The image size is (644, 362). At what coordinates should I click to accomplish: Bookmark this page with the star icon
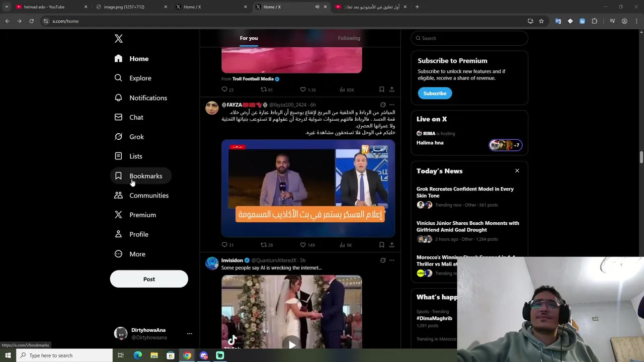pos(541,21)
